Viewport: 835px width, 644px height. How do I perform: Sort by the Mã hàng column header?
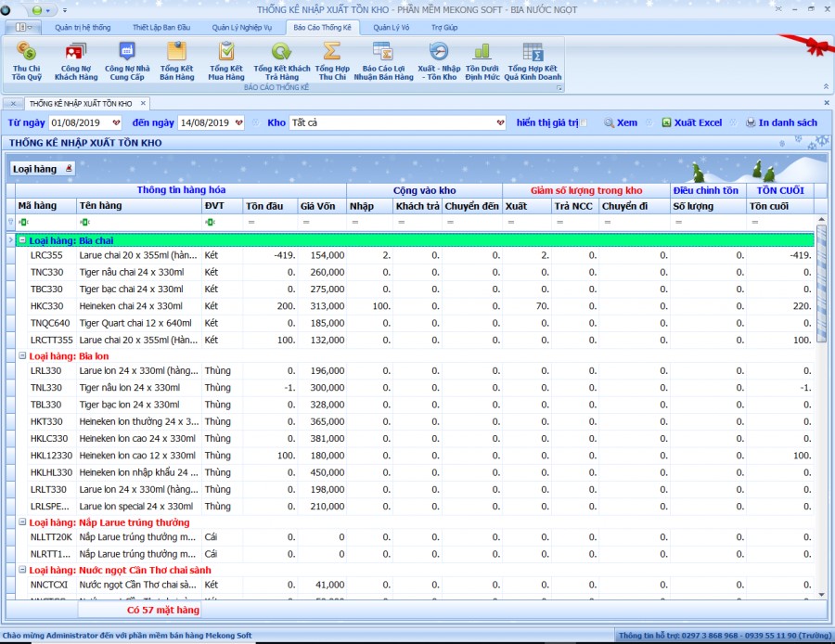click(45, 206)
